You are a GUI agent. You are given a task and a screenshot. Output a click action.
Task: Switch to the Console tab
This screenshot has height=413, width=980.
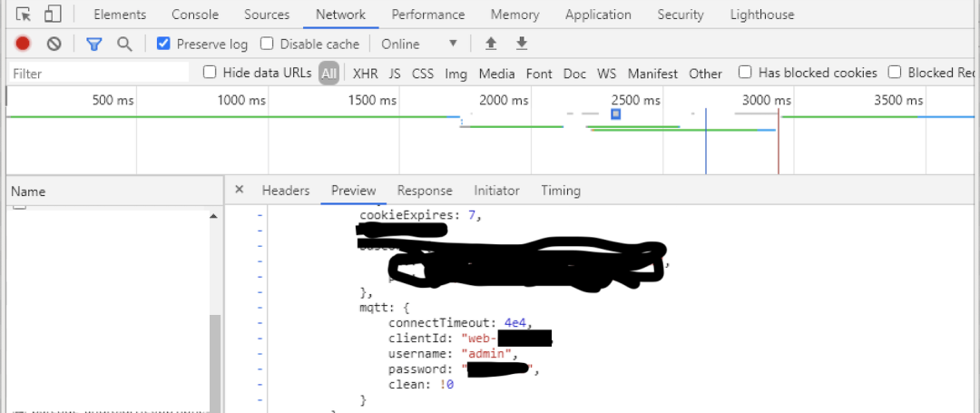pos(195,15)
